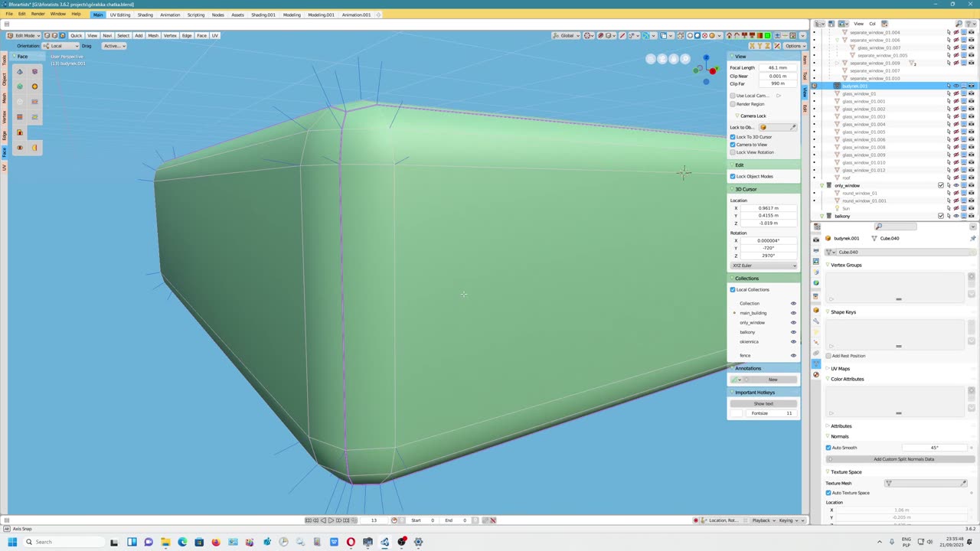Open the XYZ Euler rotation mode dropdown
Screen dimensions: 980x551
pyautogui.click(x=763, y=266)
